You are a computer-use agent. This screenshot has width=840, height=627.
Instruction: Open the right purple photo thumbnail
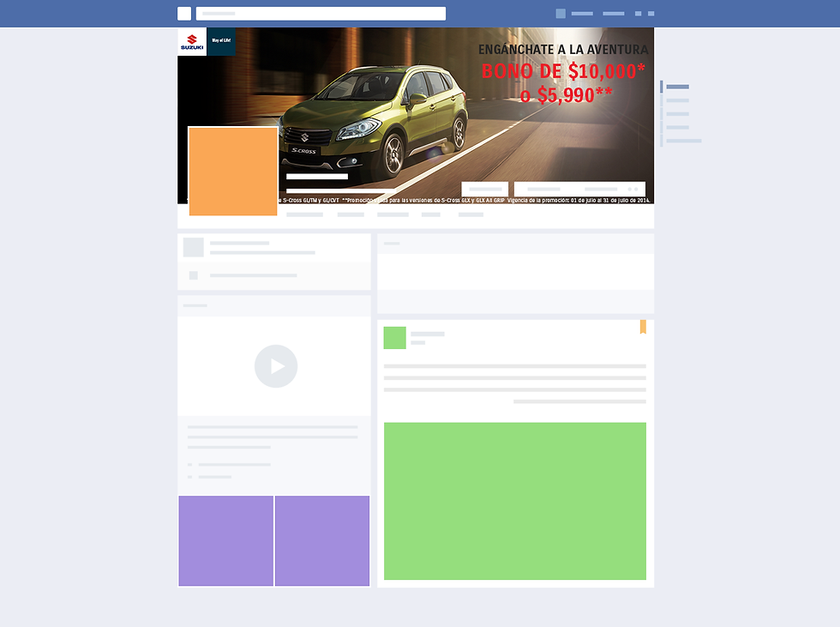point(322,540)
